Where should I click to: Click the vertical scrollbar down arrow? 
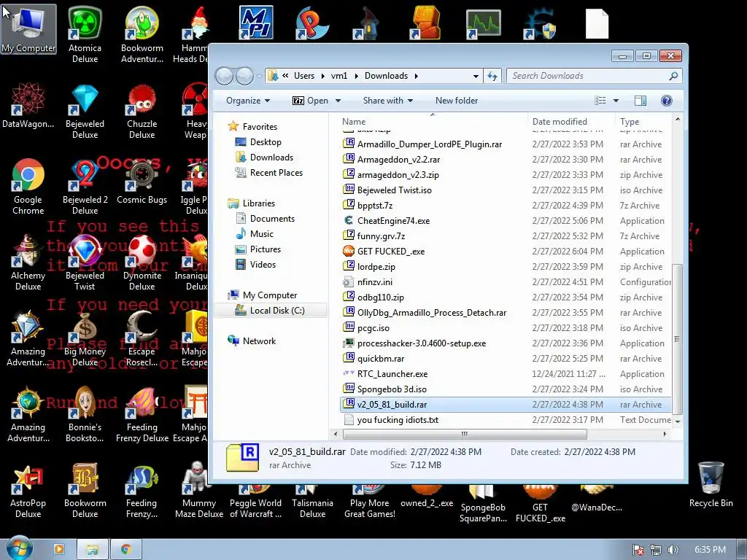(x=678, y=421)
